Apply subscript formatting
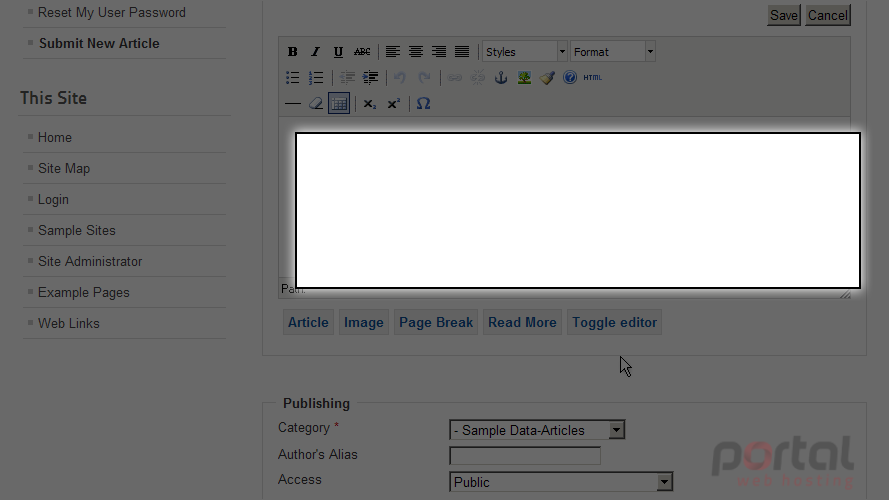This screenshot has width=889, height=500. click(370, 104)
